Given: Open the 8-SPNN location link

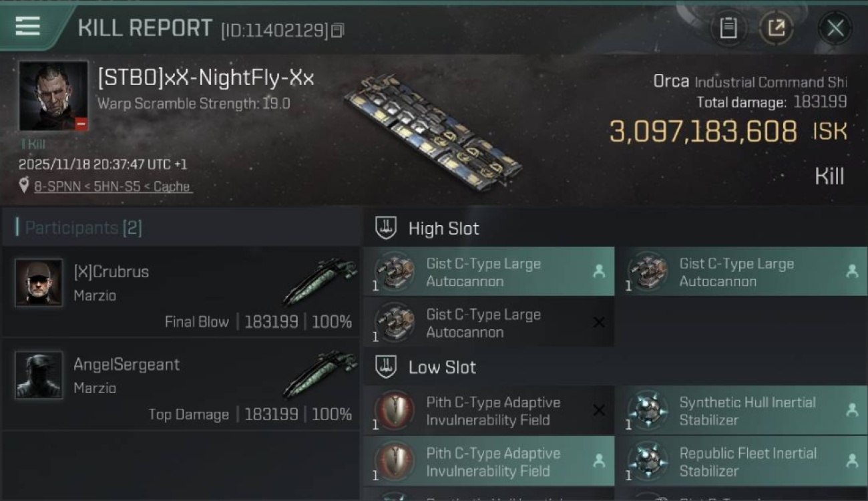Looking at the screenshot, I should (x=113, y=187).
